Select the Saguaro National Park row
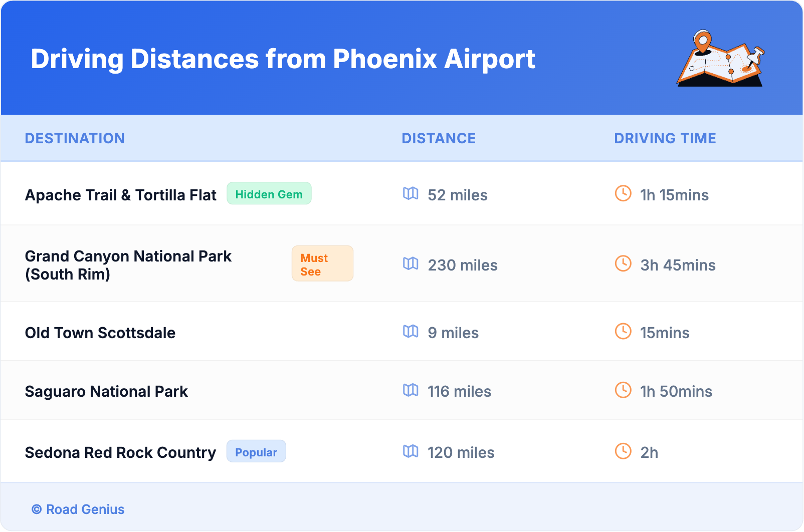The image size is (804, 532). pos(106,391)
